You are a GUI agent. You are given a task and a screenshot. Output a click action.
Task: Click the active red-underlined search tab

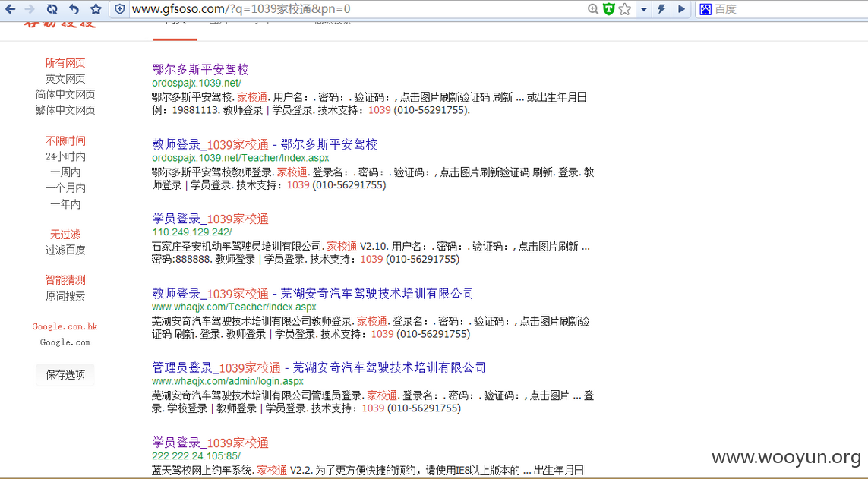[x=175, y=30]
